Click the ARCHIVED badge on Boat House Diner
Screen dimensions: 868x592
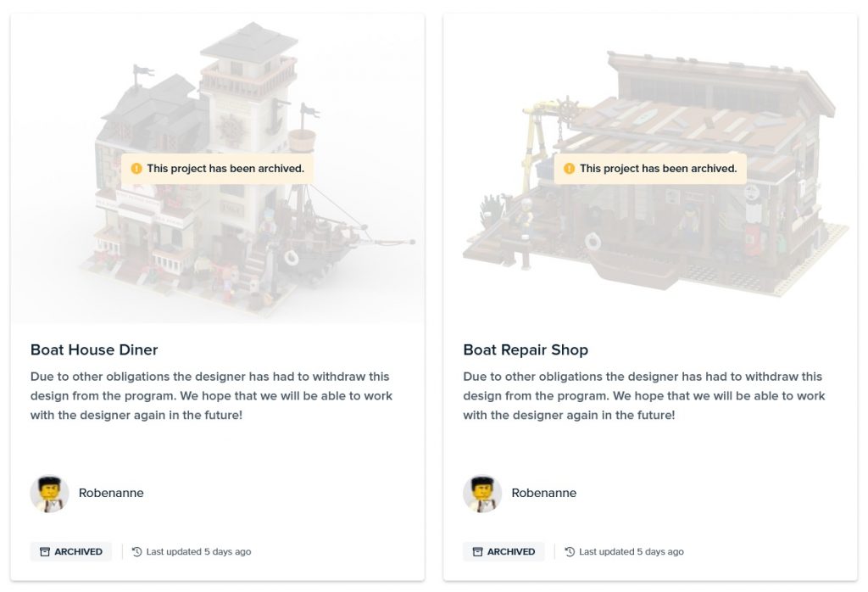[x=71, y=551]
